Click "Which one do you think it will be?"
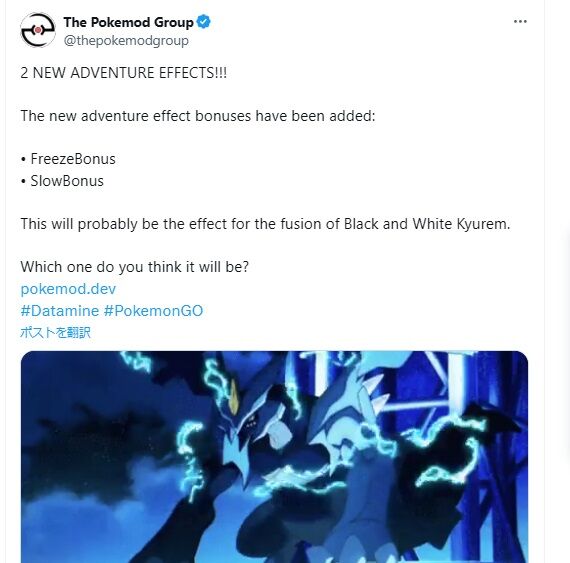Image resolution: width=570 pixels, height=563 pixels. pos(135,267)
